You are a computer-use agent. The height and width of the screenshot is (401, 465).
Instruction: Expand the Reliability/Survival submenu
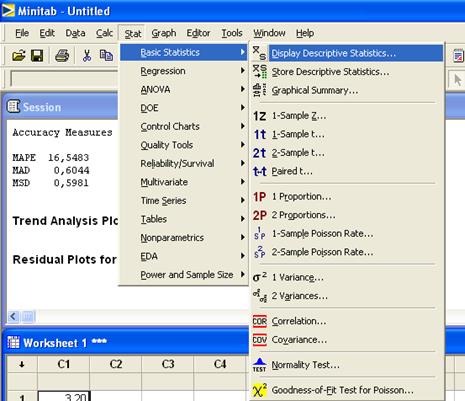(x=183, y=163)
